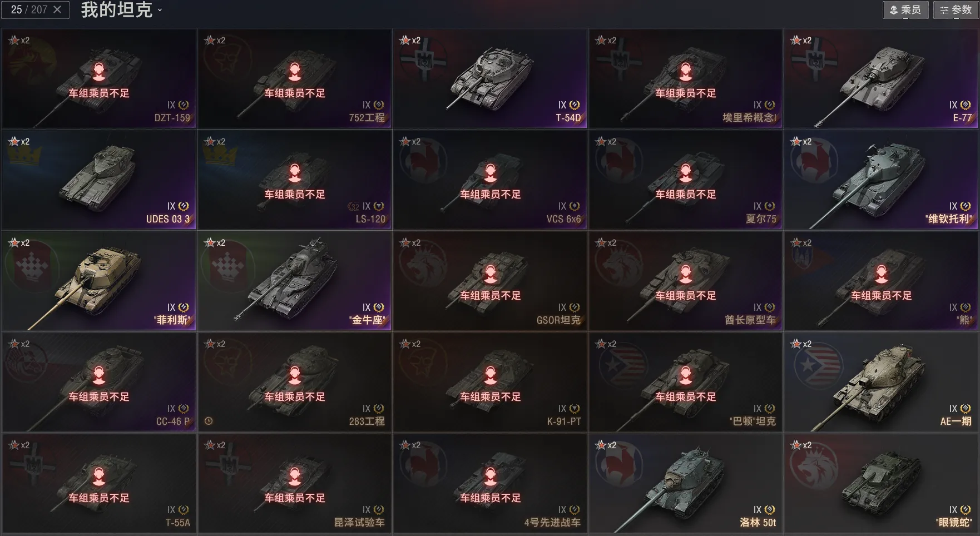Image resolution: width=980 pixels, height=536 pixels.
Task: Select the "维钦托利" tank tile
Action: (881, 180)
